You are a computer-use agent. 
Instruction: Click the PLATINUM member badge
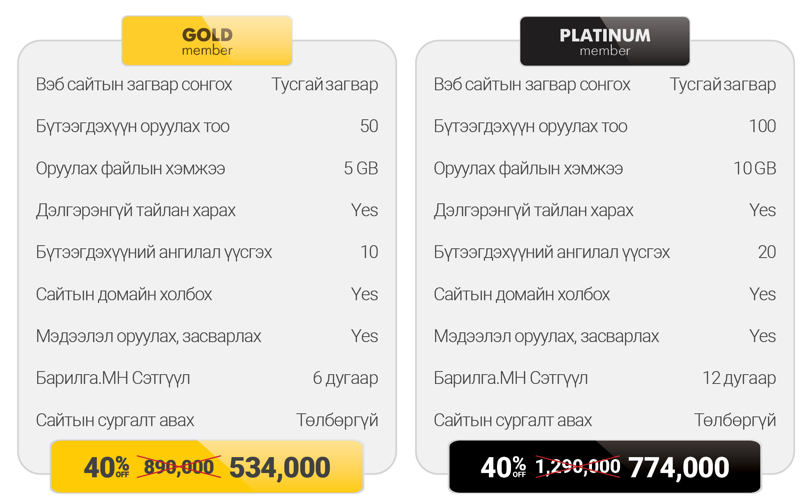pos(605,41)
